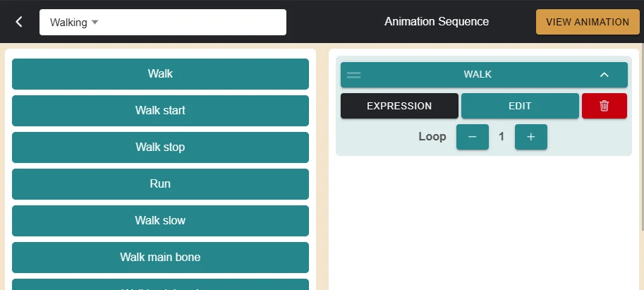Open the Walking category dropdown
Viewport: 644px width, 290px height.
(163, 22)
